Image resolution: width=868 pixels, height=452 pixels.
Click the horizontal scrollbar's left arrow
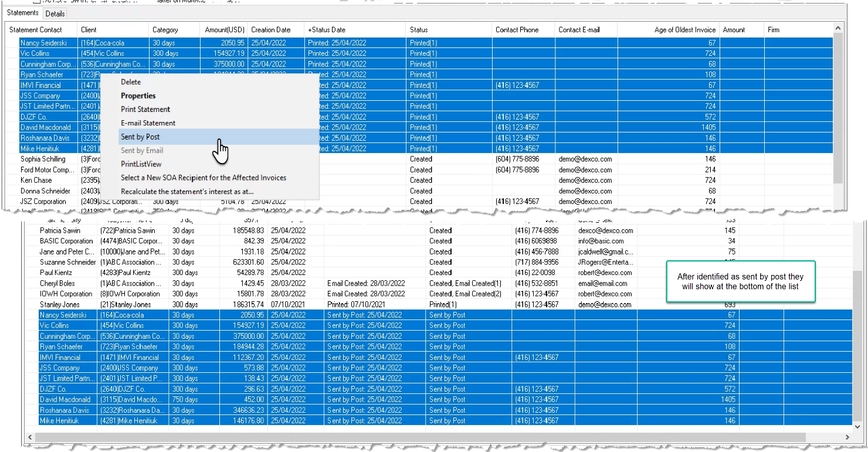[30, 437]
